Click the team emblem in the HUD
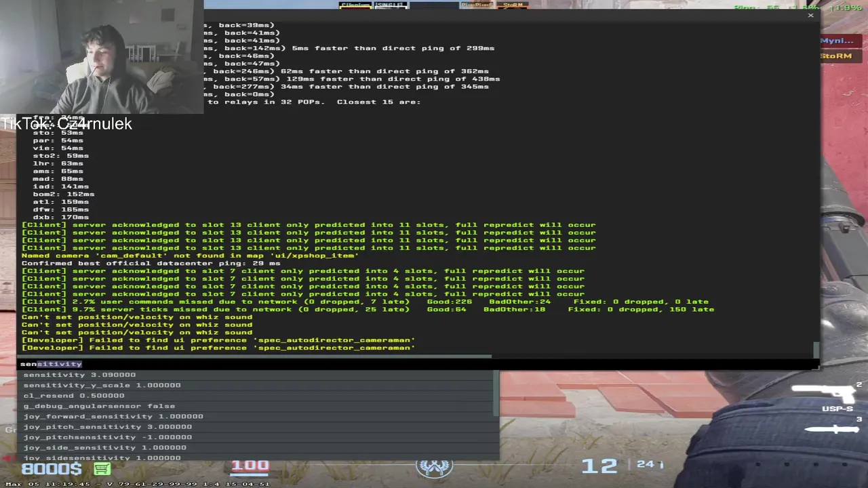This screenshot has height=488, width=868. (434, 468)
